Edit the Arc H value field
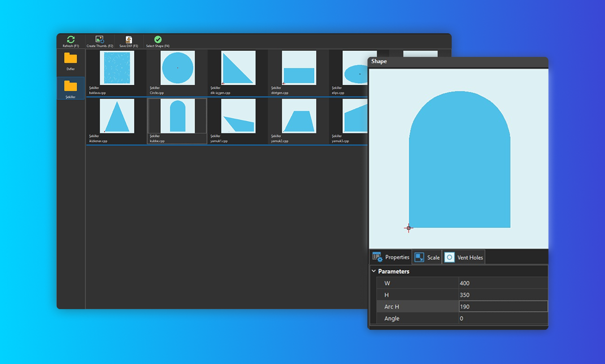The image size is (605, 364). click(x=502, y=307)
